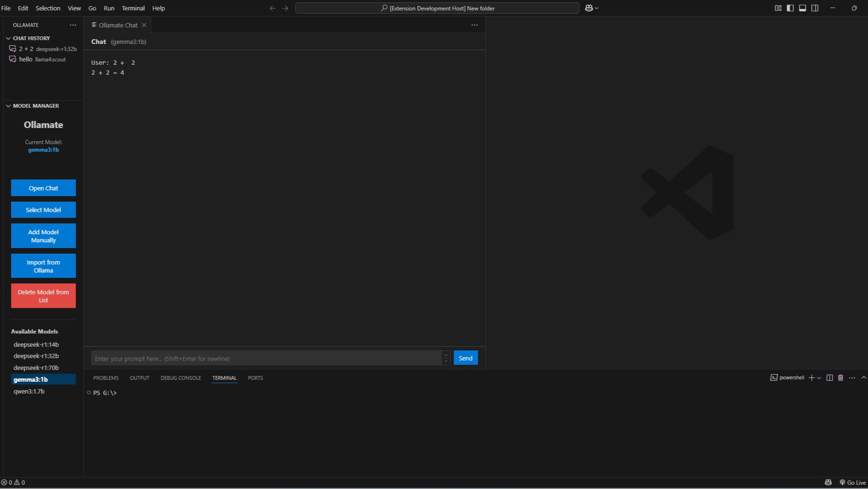Switch to the Output panel tab

click(x=140, y=378)
